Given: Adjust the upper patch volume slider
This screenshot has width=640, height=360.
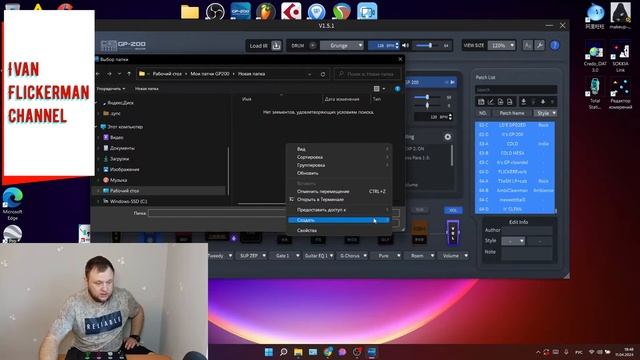Looking at the screenshot, I should click(x=427, y=97).
